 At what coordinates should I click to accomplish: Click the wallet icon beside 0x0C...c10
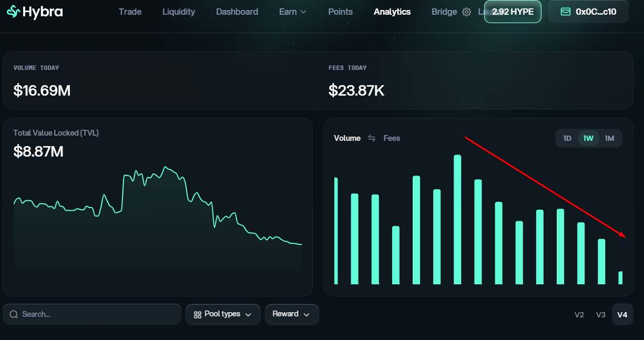[x=566, y=12]
